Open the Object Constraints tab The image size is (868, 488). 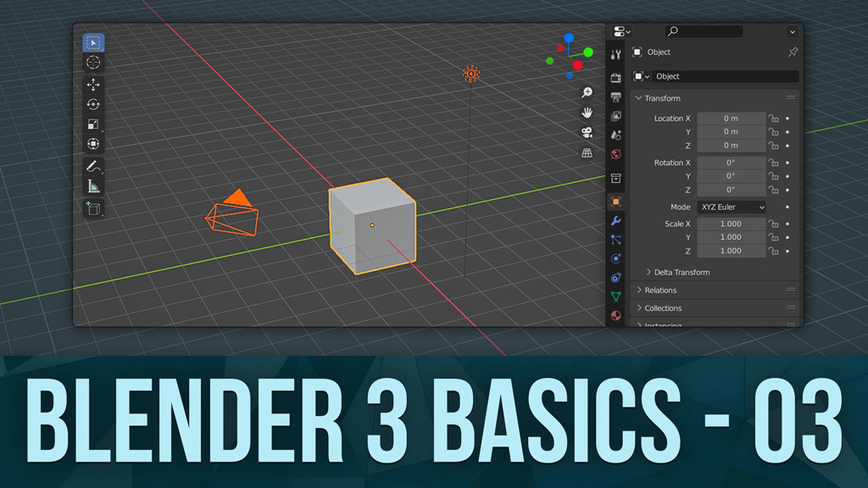[x=616, y=278]
